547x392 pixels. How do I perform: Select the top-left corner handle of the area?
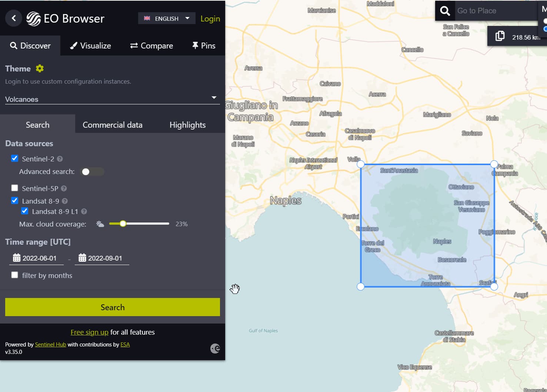point(361,164)
